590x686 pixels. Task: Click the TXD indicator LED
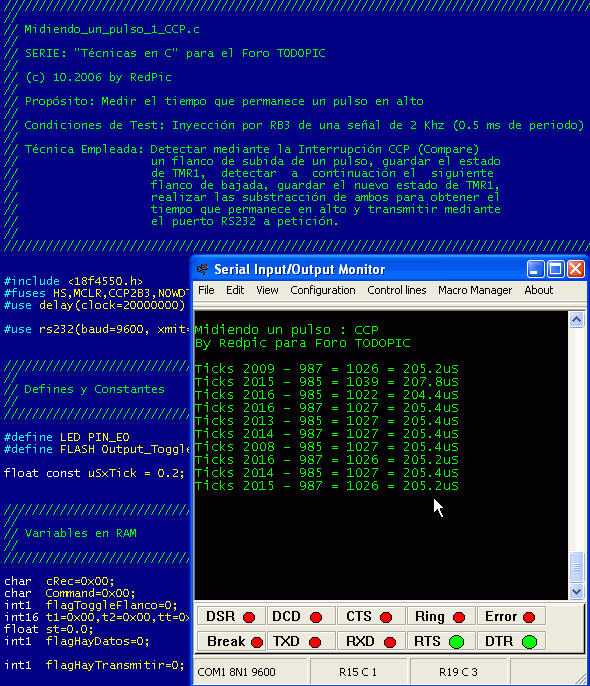tap(315, 642)
